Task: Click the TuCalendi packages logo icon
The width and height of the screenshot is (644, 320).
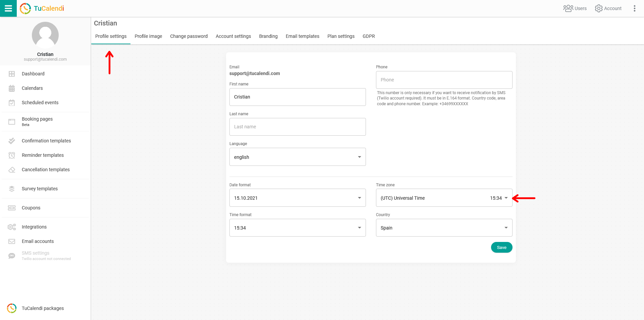Action: coord(12,308)
